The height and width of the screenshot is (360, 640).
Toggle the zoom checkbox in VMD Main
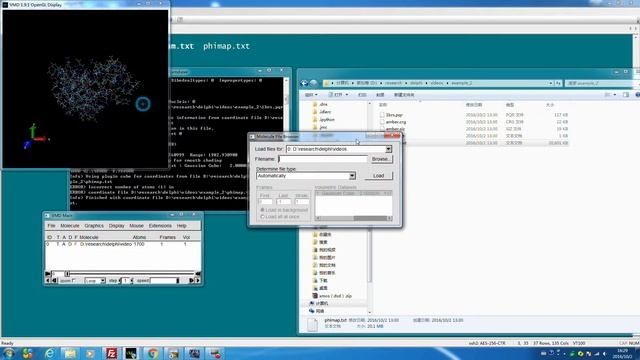[74, 280]
